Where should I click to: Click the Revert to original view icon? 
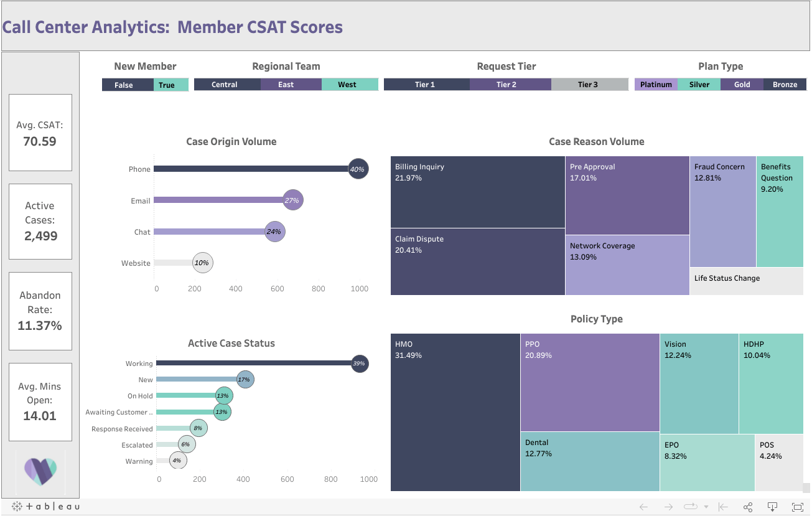point(722,507)
